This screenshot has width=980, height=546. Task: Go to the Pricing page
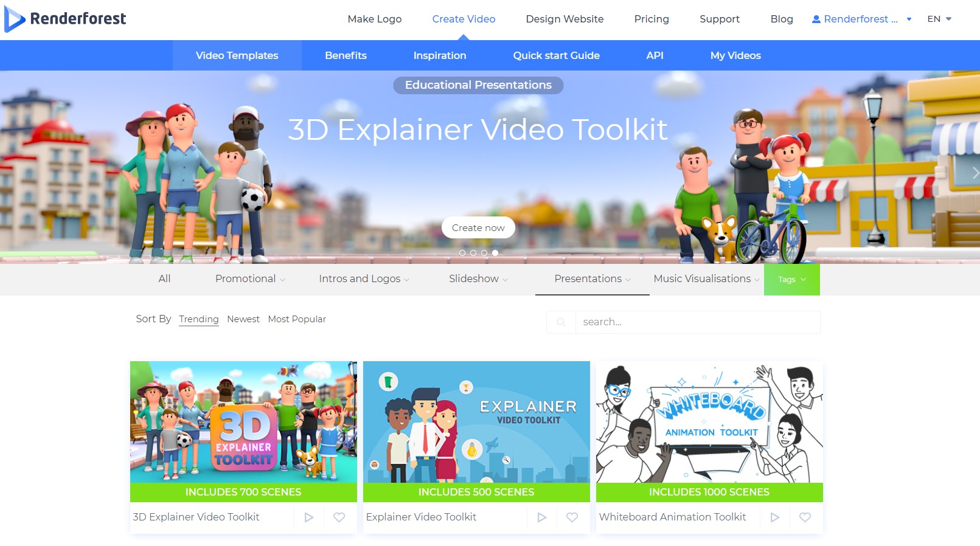[x=652, y=19]
